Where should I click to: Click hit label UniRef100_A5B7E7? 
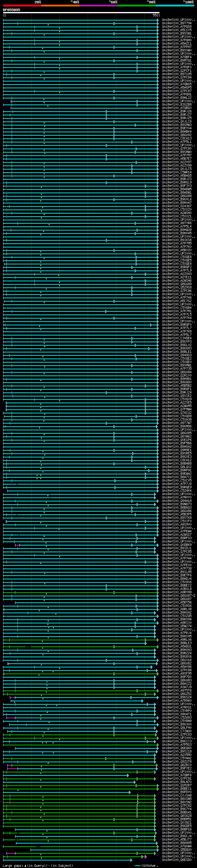(x=177, y=159)
